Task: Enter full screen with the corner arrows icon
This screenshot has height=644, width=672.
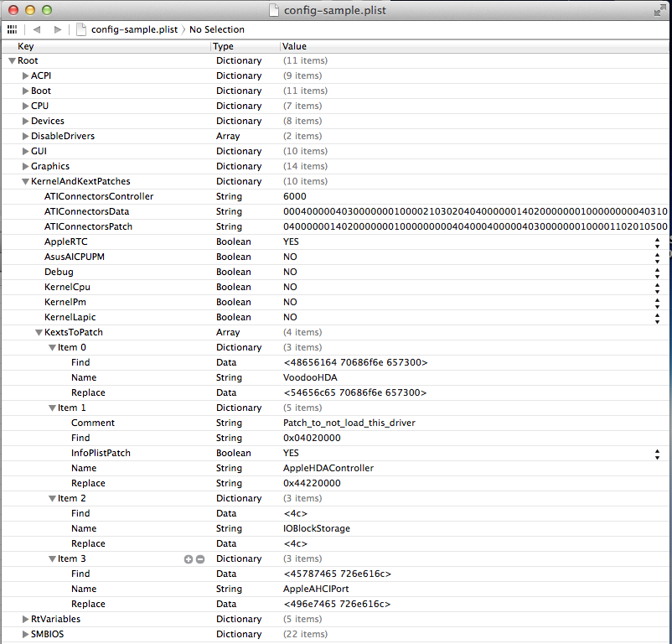Action: tap(659, 11)
